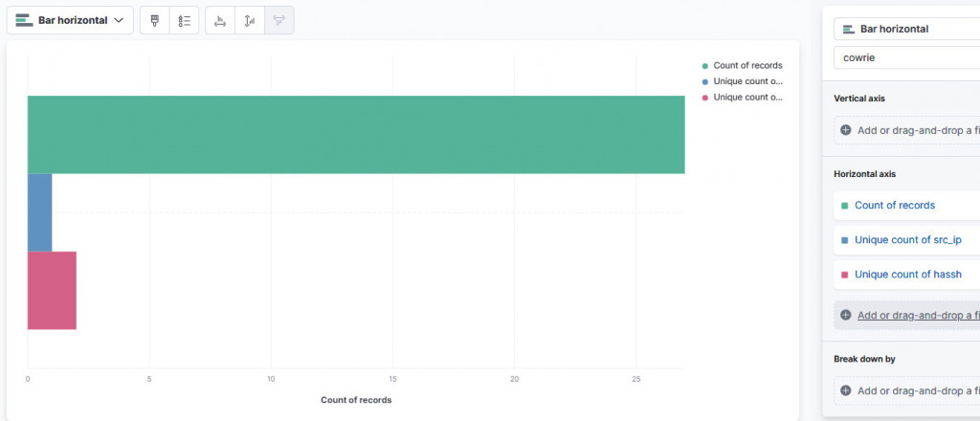Toggle pink Unique count legend entry
This screenshot has width=980, height=421.
[x=747, y=97]
